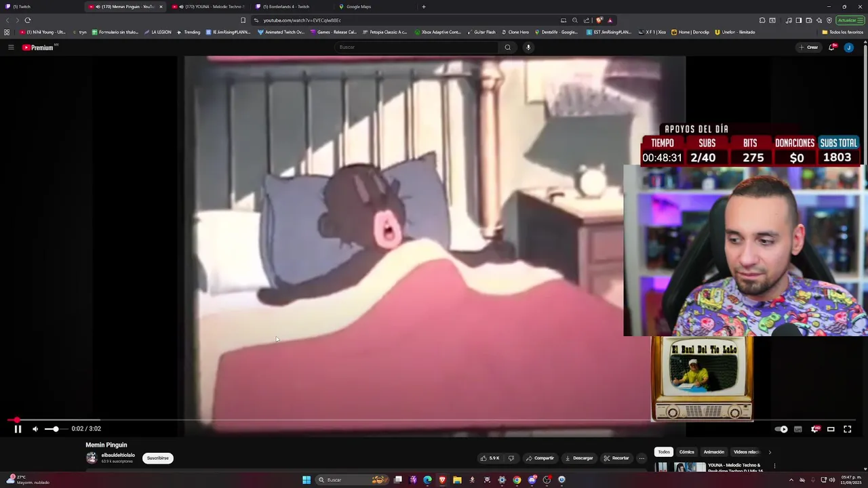
Task: Select the Todos filter chip
Action: pyautogui.click(x=664, y=452)
